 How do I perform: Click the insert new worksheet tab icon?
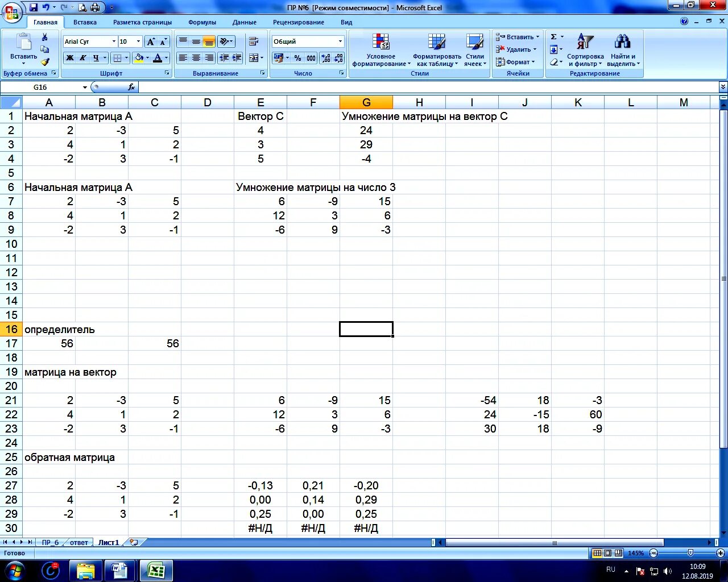click(134, 542)
